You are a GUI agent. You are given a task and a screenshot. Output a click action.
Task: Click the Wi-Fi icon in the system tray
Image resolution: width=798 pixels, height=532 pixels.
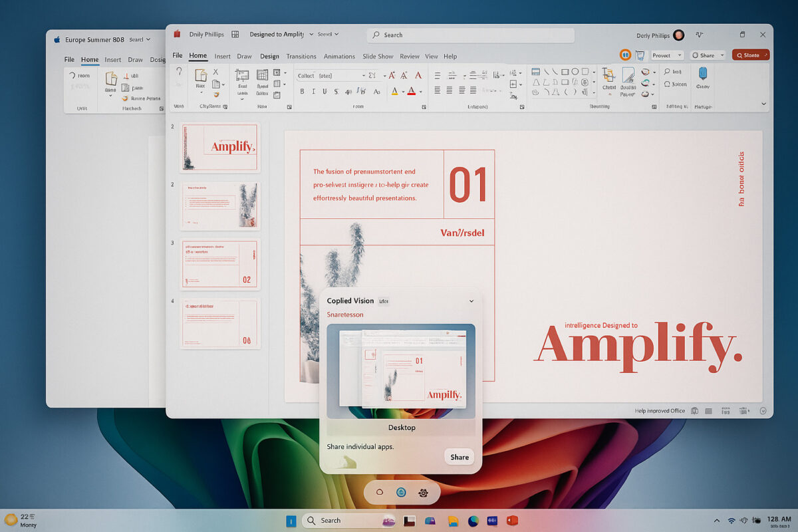[x=731, y=521]
